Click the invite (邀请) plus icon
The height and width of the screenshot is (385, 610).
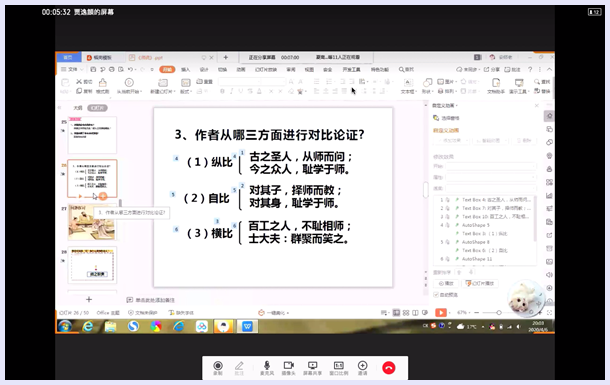pos(362,365)
